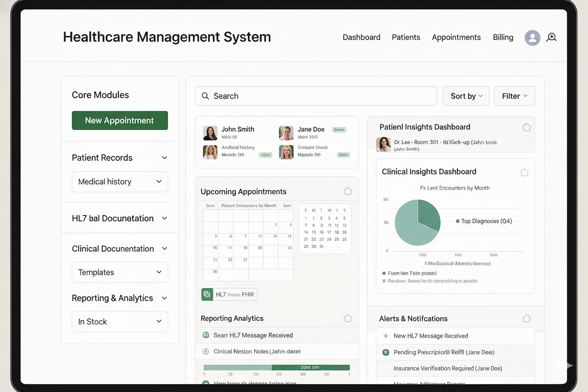Select the green HL7 FHIR icon
The height and width of the screenshot is (392, 588).
207,294
